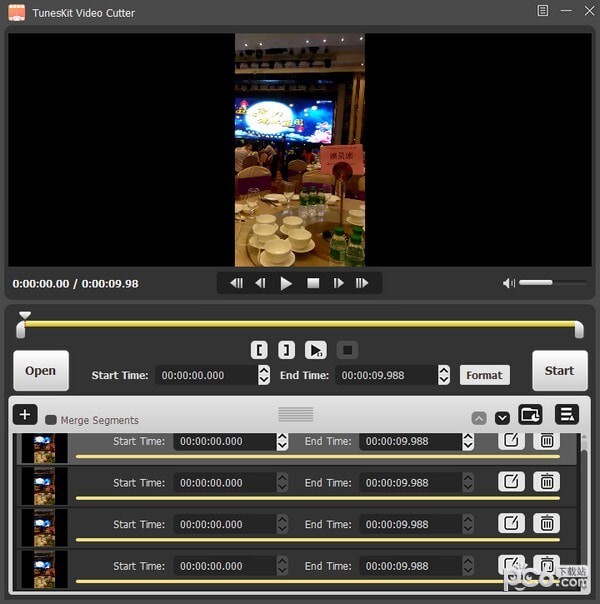The height and width of the screenshot is (604, 600).
Task: Edit the second segment
Action: point(511,482)
